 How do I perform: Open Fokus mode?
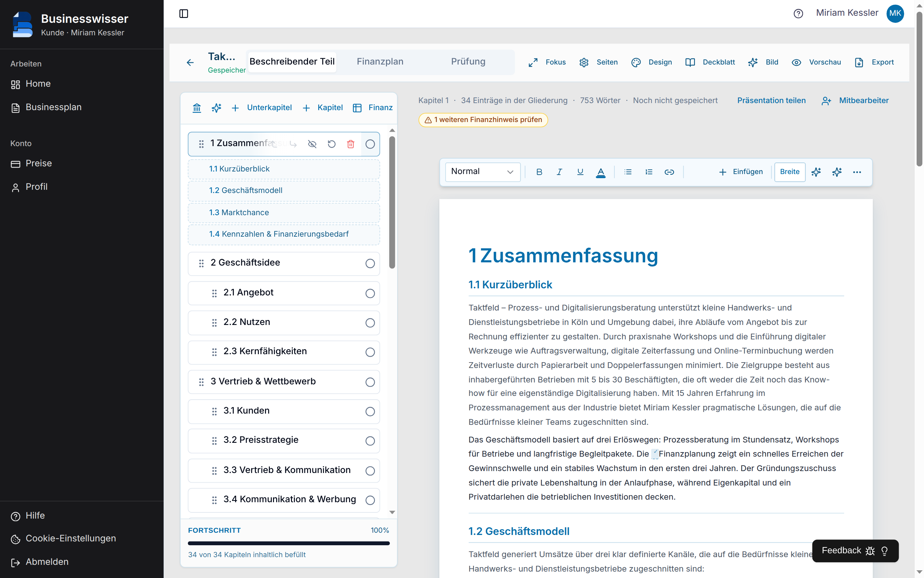pyautogui.click(x=547, y=62)
